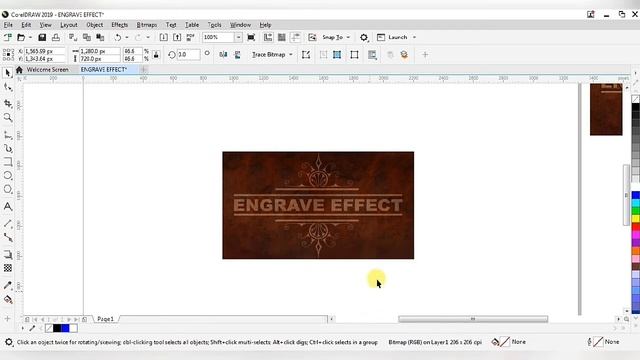Click the toolbox customize plus button
Image resolution: width=640 pixels, height=360 pixels.
click(x=7, y=318)
